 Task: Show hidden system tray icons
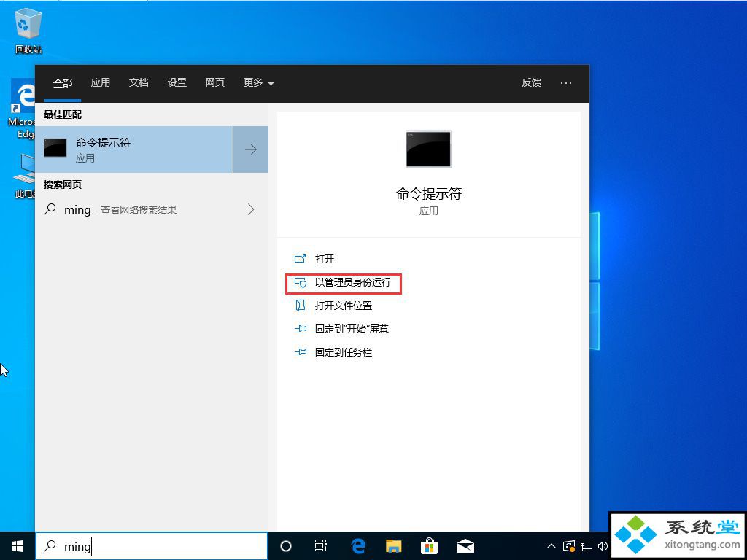(x=551, y=545)
